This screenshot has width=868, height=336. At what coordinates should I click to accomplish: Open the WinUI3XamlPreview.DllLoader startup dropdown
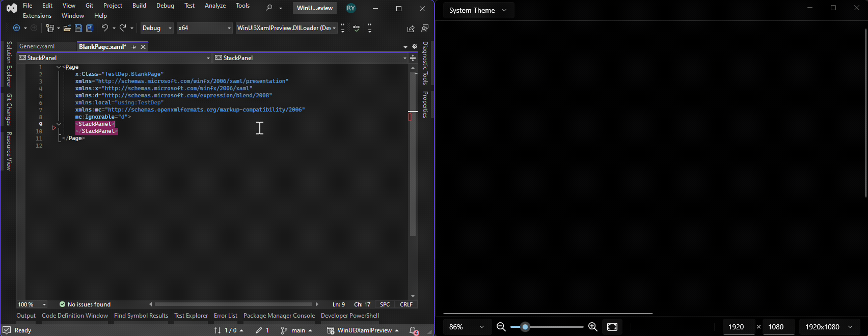(x=286, y=28)
